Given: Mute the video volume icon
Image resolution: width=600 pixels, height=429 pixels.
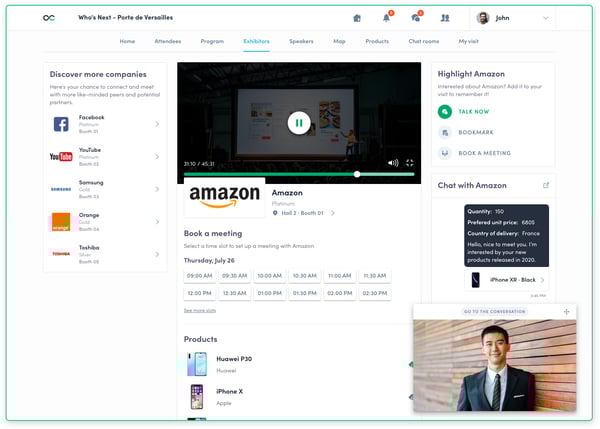Looking at the screenshot, I should tap(393, 163).
